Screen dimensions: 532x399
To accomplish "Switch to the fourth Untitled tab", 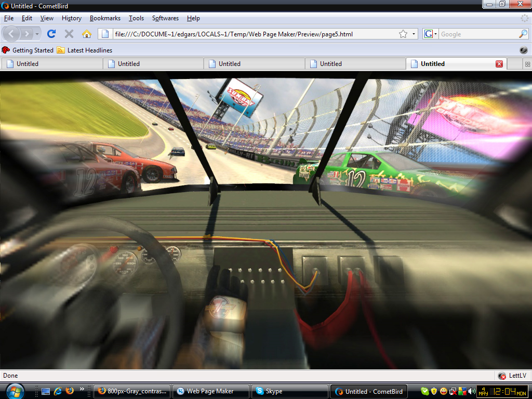I will pos(355,64).
